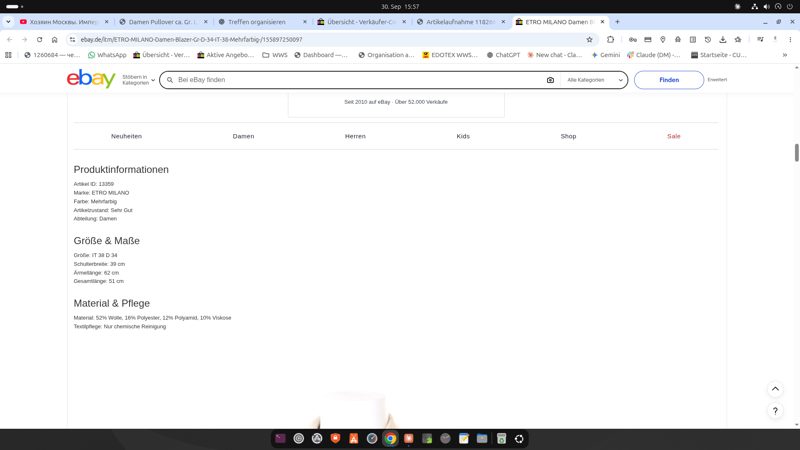Viewport: 800px width, 450px height.
Task: Open the Ubuntu Software store in dock
Action: pos(354,439)
